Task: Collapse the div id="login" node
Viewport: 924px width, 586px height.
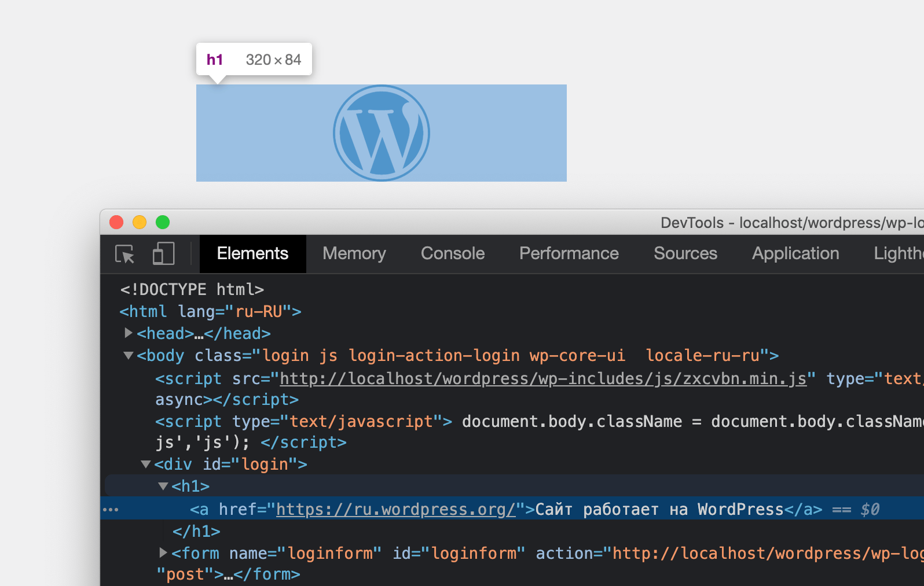Action: [146, 465]
